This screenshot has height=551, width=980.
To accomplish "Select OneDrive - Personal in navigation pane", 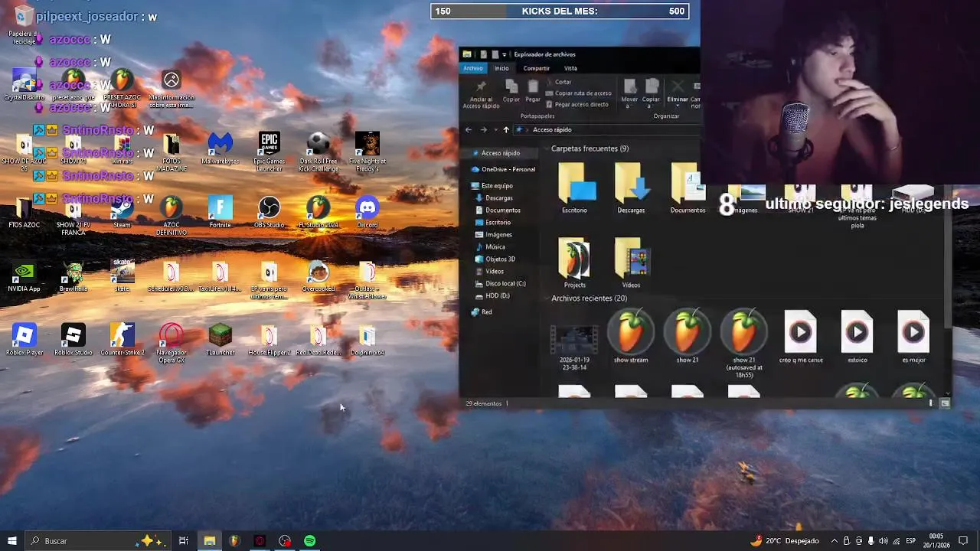I will click(x=503, y=169).
